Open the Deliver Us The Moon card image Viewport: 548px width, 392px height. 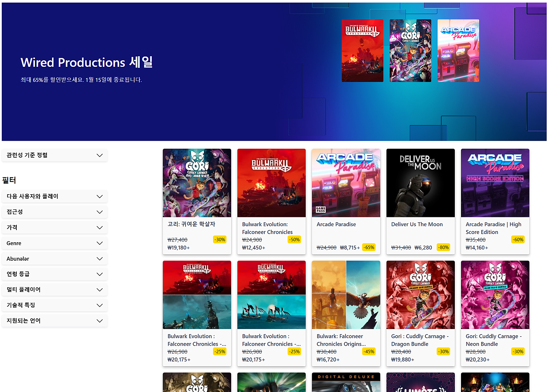coord(421,183)
